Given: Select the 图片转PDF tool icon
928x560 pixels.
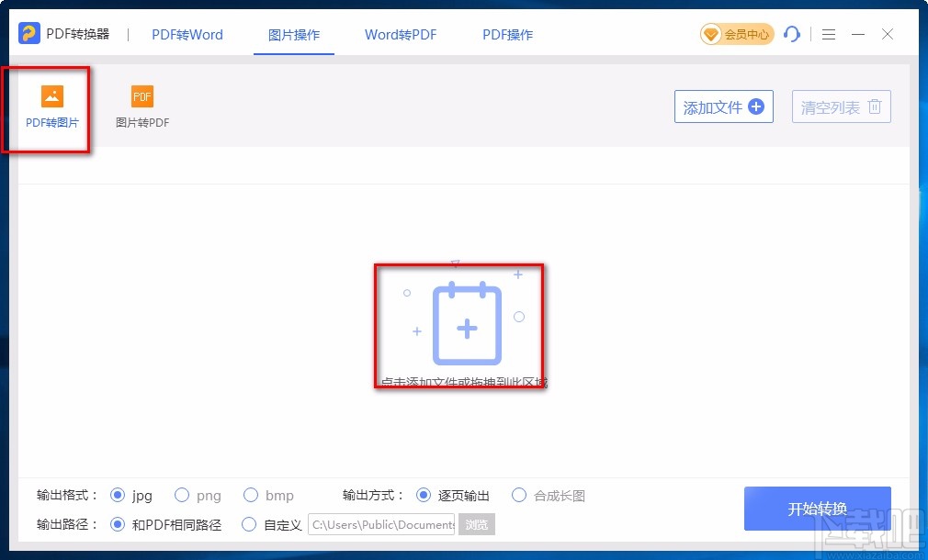Looking at the screenshot, I should click(141, 96).
